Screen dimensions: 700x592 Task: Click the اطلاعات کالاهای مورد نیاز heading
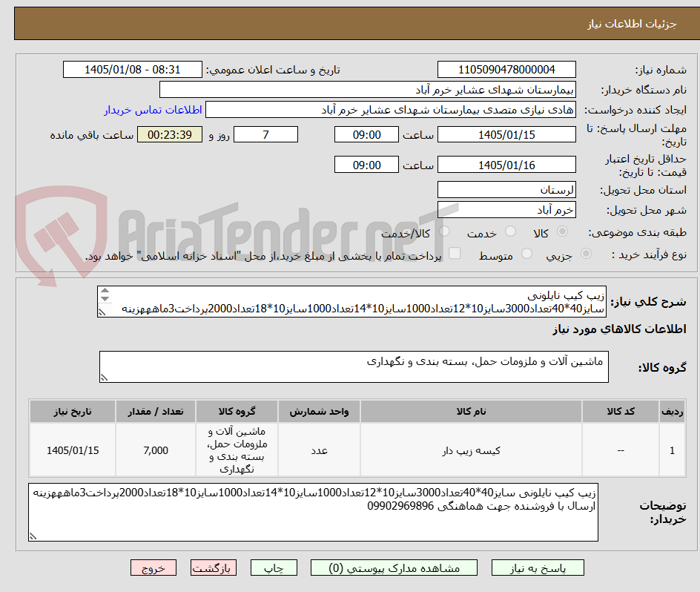[x=620, y=329]
